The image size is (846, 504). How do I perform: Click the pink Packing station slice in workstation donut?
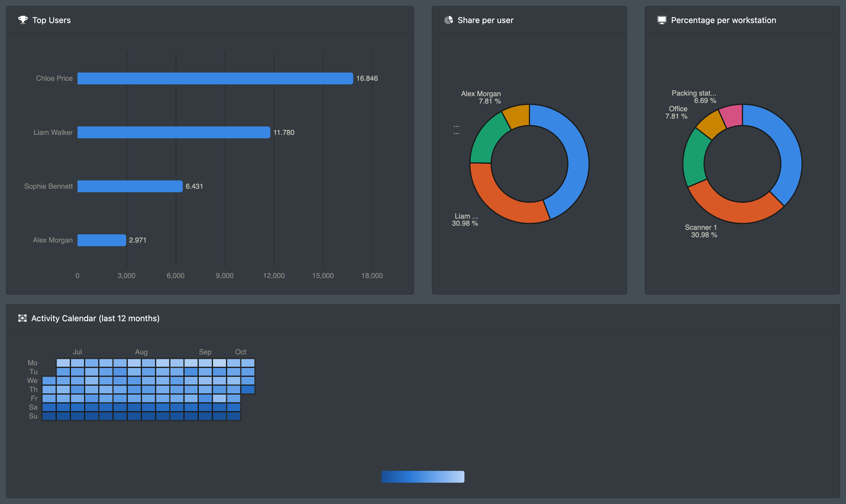(732, 115)
